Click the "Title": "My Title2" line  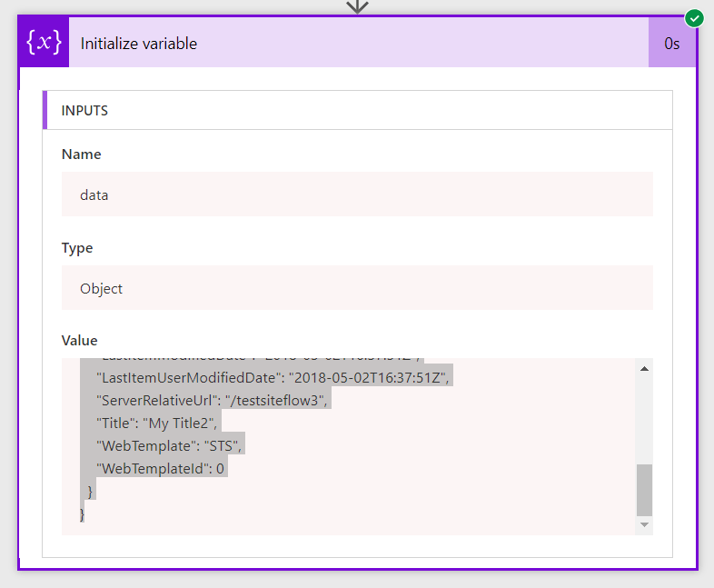[156, 424]
